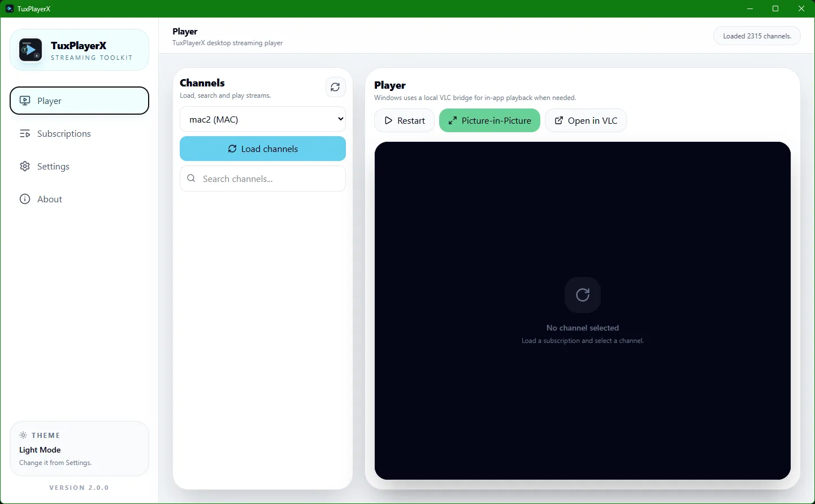The image size is (815, 504).
Task: Click the Settings gear icon
Action: [25, 167]
